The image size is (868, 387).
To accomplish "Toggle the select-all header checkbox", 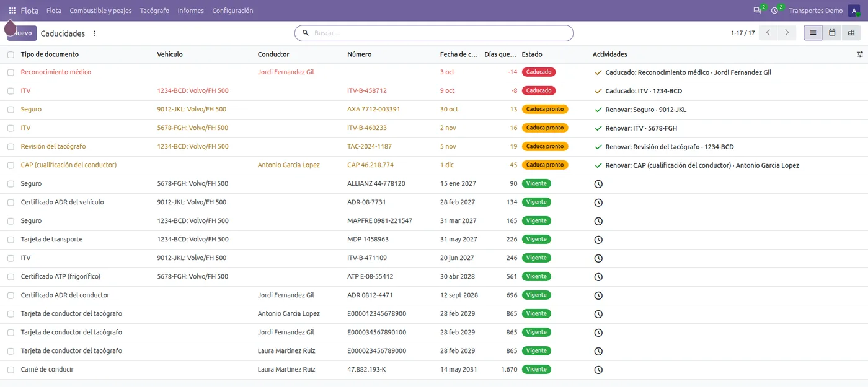I will click(11, 54).
